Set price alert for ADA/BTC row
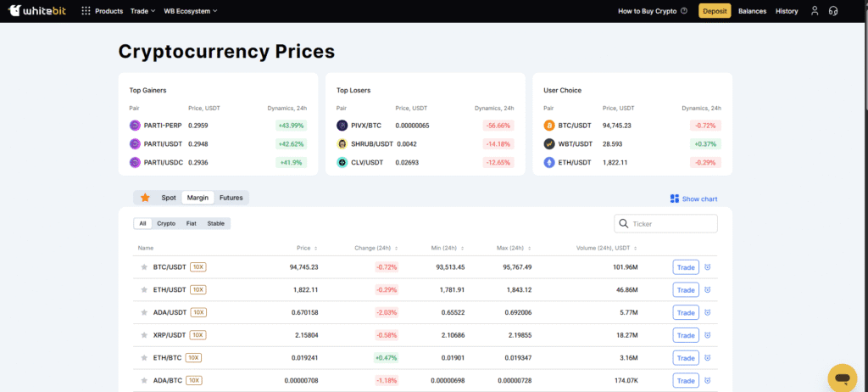 (708, 380)
